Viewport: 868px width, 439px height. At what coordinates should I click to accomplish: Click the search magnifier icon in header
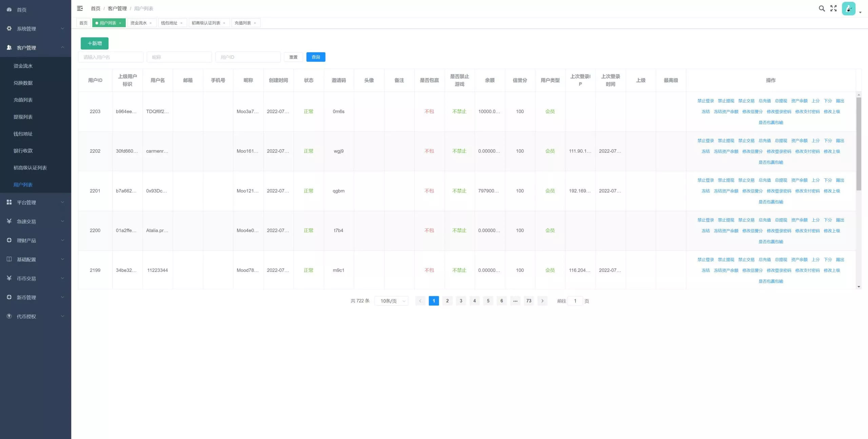pos(822,8)
